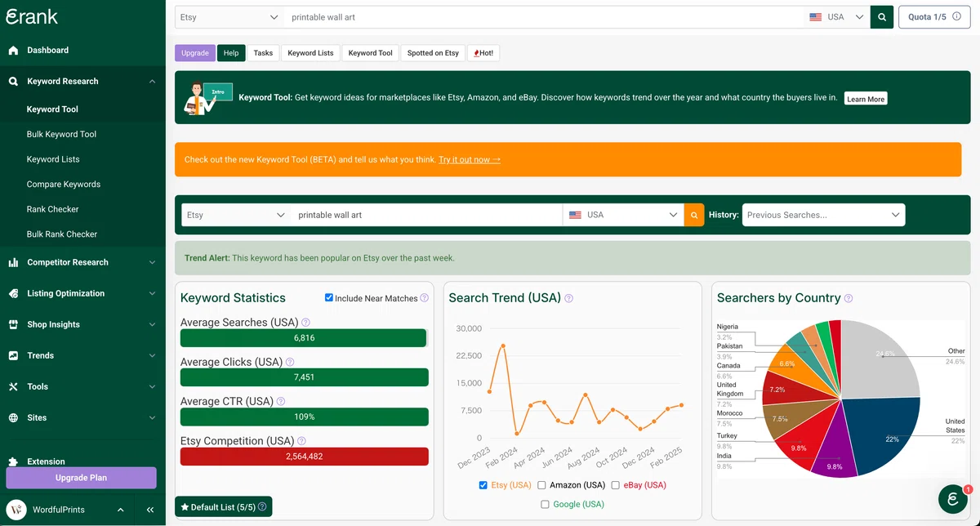Image resolution: width=980 pixels, height=526 pixels.
Task: Click WordfulPrints shop avatar
Action: tap(16, 510)
